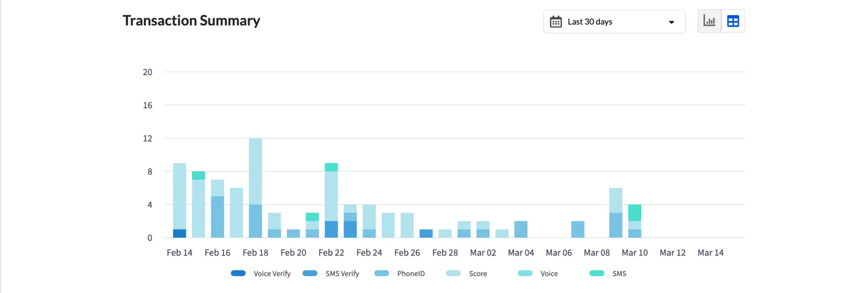The height and width of the screenshot is (293, 868).
Task: Click the Voice legend color swatch
Action: tap(525, 273)
